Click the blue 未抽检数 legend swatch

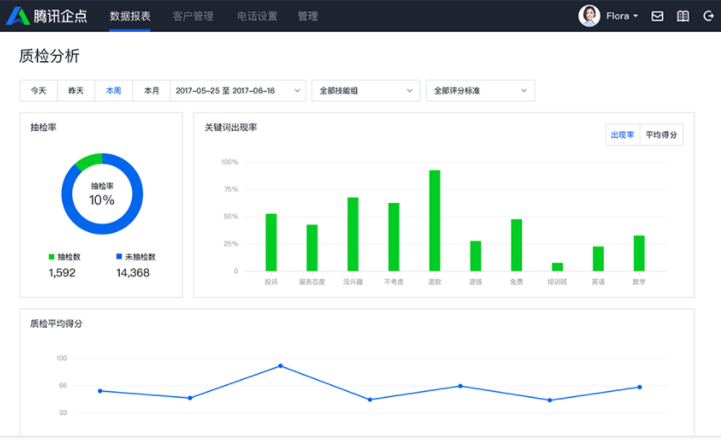pyautogui.click(x=119, y=256)
